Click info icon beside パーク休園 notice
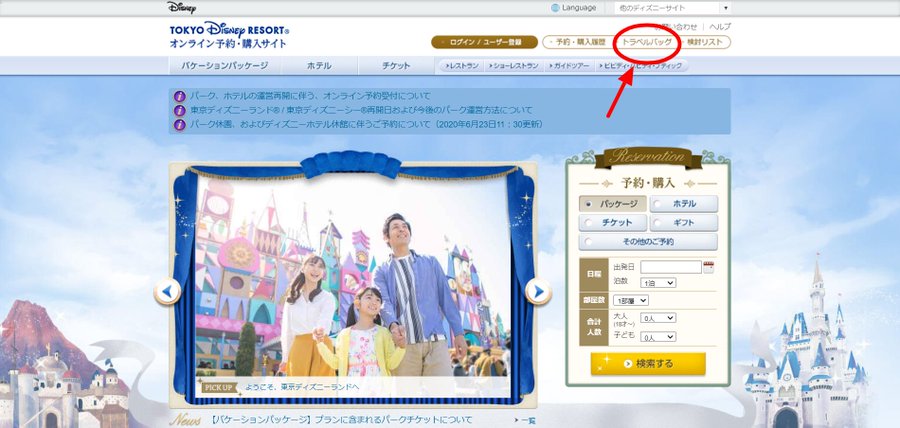 (180, 124)
